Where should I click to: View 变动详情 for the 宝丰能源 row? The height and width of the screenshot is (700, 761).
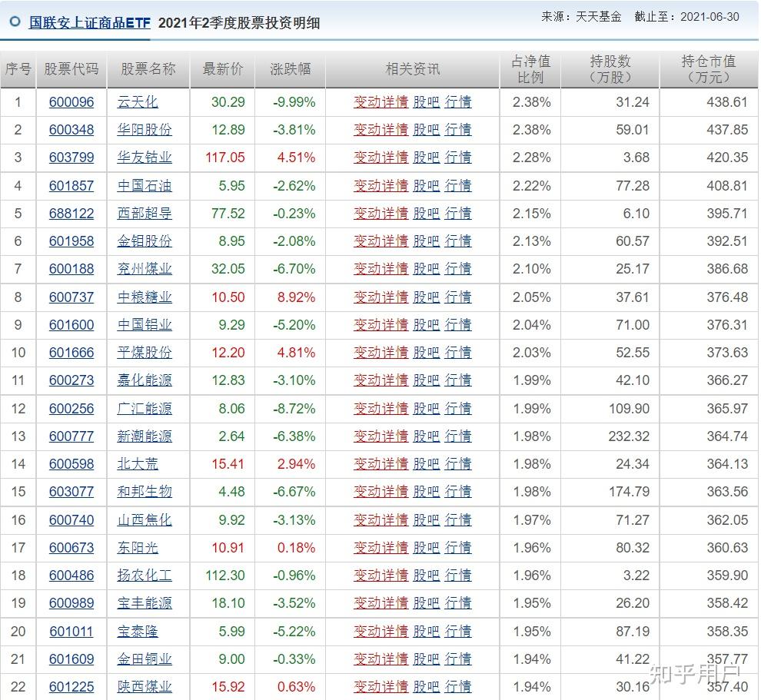tap(381, 603)
